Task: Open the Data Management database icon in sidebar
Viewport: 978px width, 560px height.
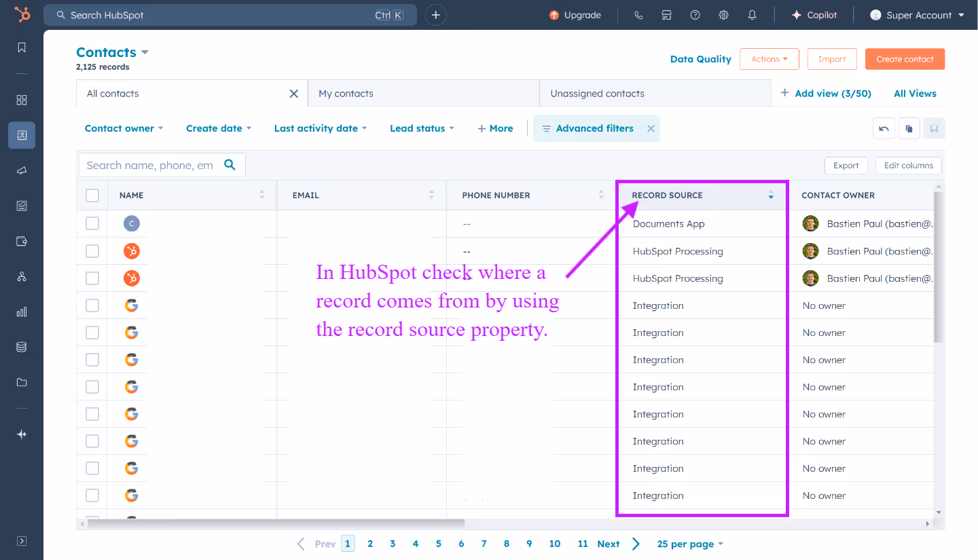Action: 21,347
